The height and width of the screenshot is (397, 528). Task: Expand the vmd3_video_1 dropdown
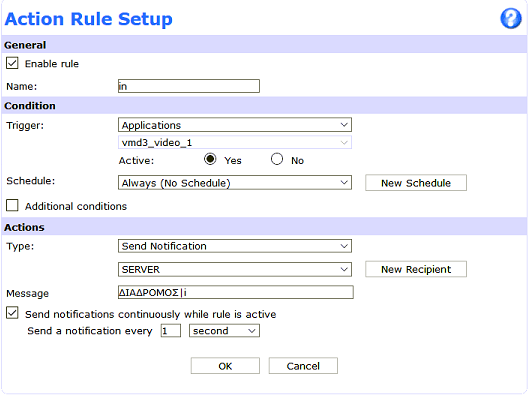click(x=235, y=142)
